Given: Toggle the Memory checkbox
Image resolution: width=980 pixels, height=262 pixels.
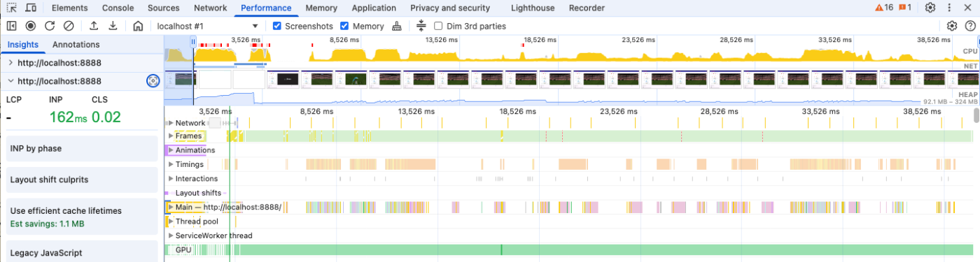Looking at the screenshot, I should pyautogui.click(x=344, y=26).
